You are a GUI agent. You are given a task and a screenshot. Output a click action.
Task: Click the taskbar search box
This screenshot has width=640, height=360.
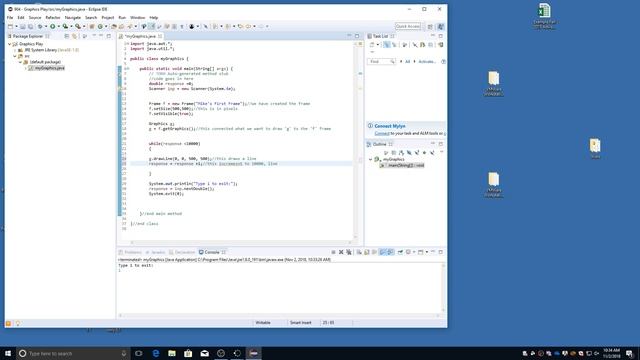tap(73, 353)
